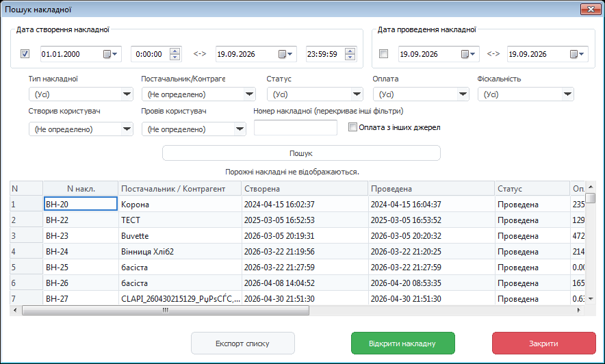Click 'Експорт списку' button
The image size is (605, 364).
[243, 343]
